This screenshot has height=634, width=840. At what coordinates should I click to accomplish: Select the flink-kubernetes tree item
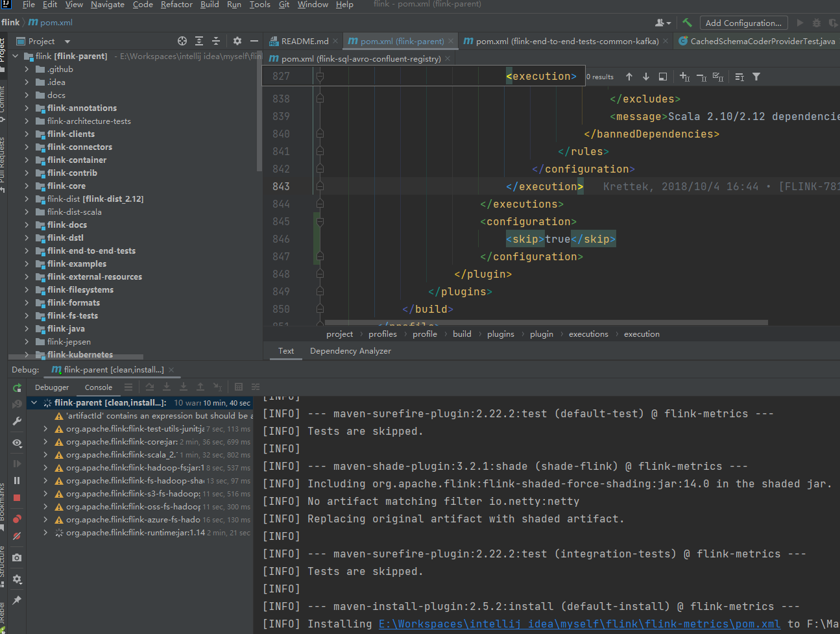tap(80, 355)
